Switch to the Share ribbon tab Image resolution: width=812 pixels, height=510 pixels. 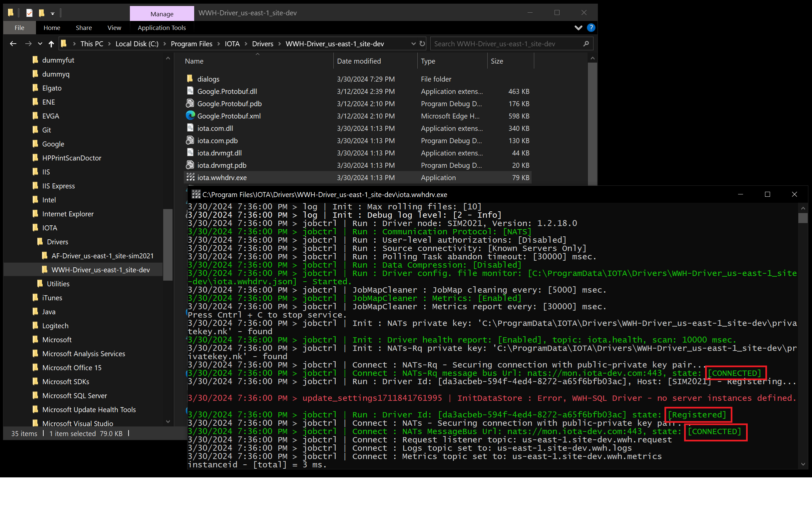84,28
